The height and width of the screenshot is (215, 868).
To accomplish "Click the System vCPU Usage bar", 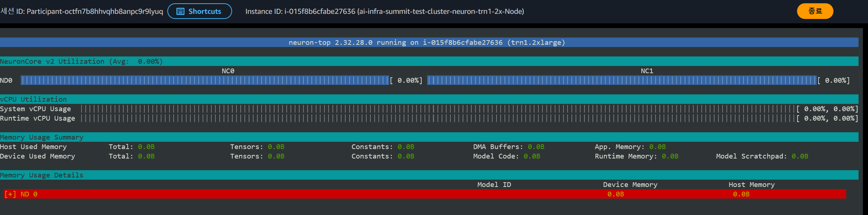I will click(438, 109).
